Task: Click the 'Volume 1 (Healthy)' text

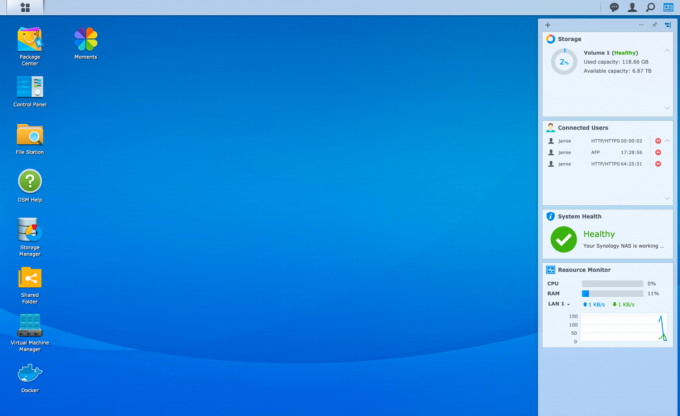Action: coord(611,53)
